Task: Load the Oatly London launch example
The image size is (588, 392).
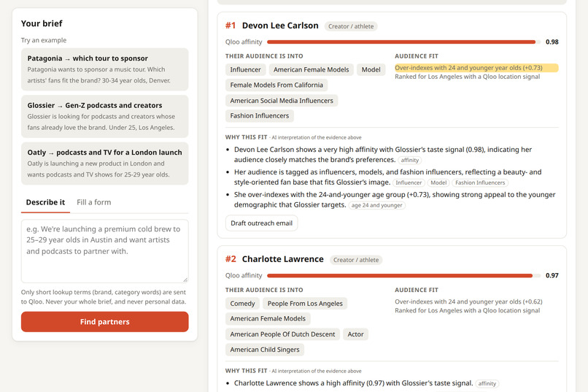Action: [x=104, y=164]
